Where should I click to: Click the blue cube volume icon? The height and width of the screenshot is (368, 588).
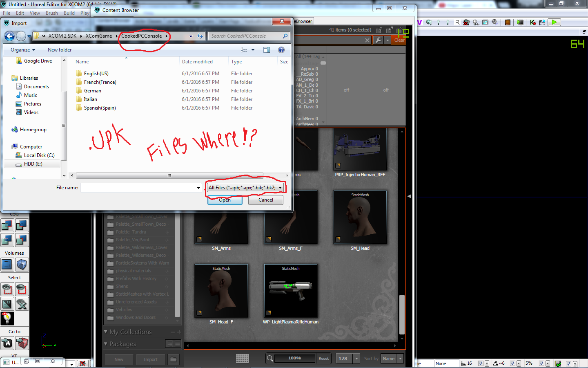coord(22,265)
